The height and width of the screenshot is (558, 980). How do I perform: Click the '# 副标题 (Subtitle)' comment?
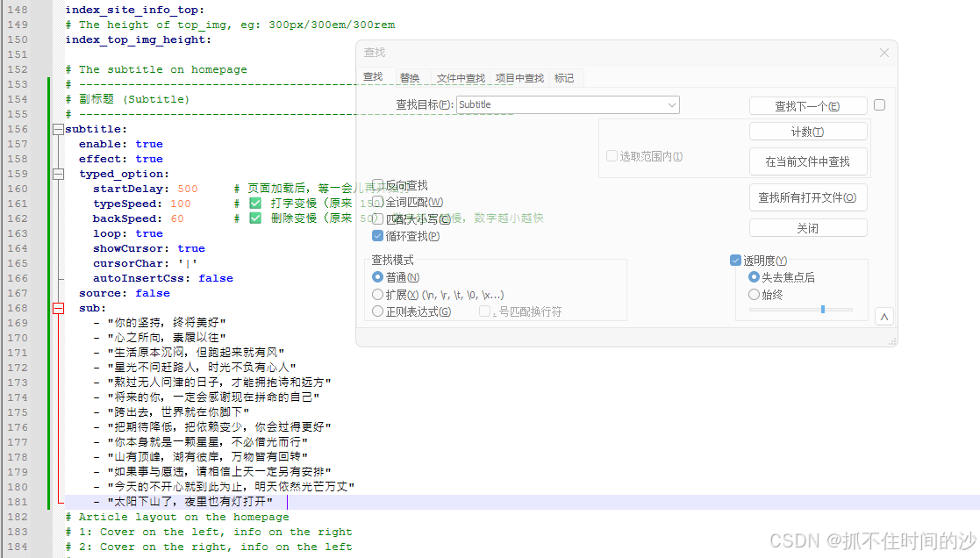pos(127,99)
